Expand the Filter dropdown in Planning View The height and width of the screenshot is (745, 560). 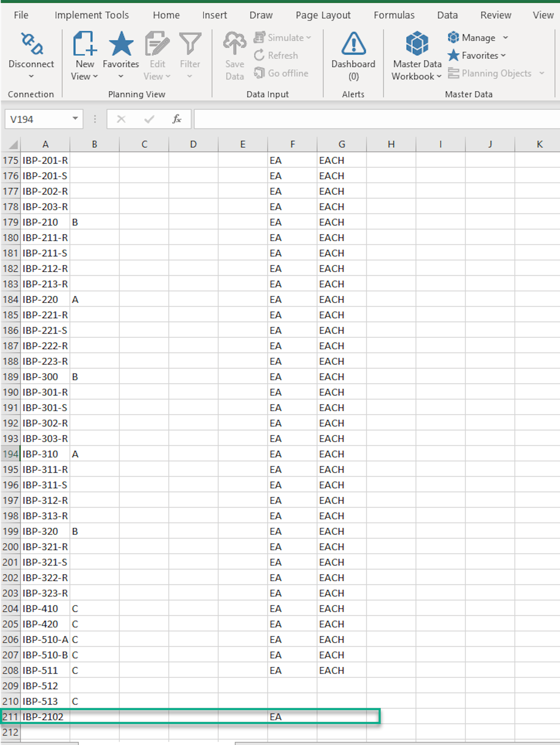(x=190, y=77)
